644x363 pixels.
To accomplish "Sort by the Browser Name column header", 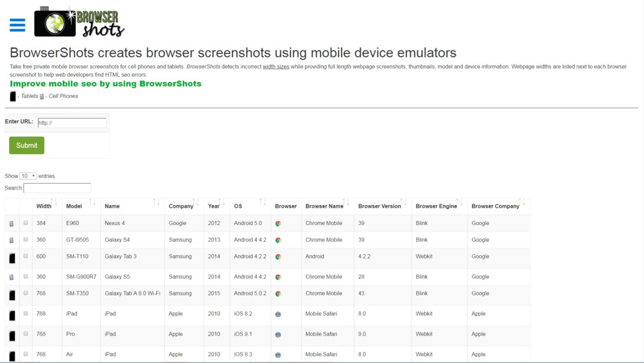I will (328, 206).
